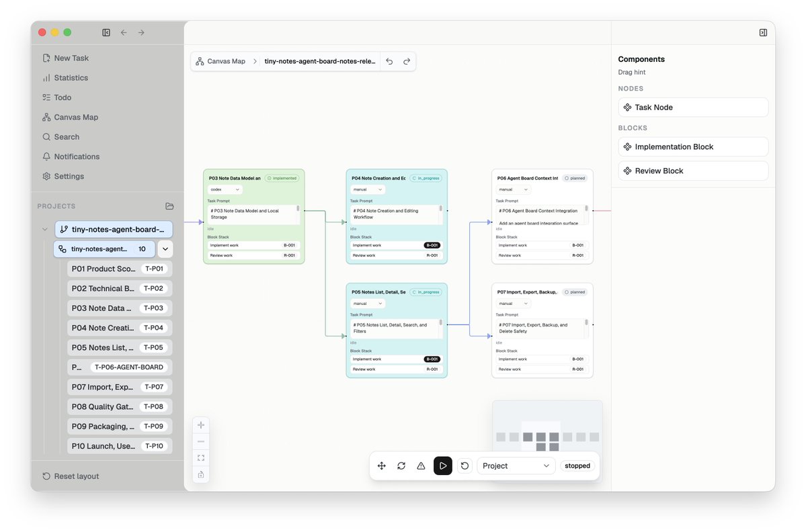Select P02 Technical B... task row
The width and height of the screenshot is (806, 532).
120,289
